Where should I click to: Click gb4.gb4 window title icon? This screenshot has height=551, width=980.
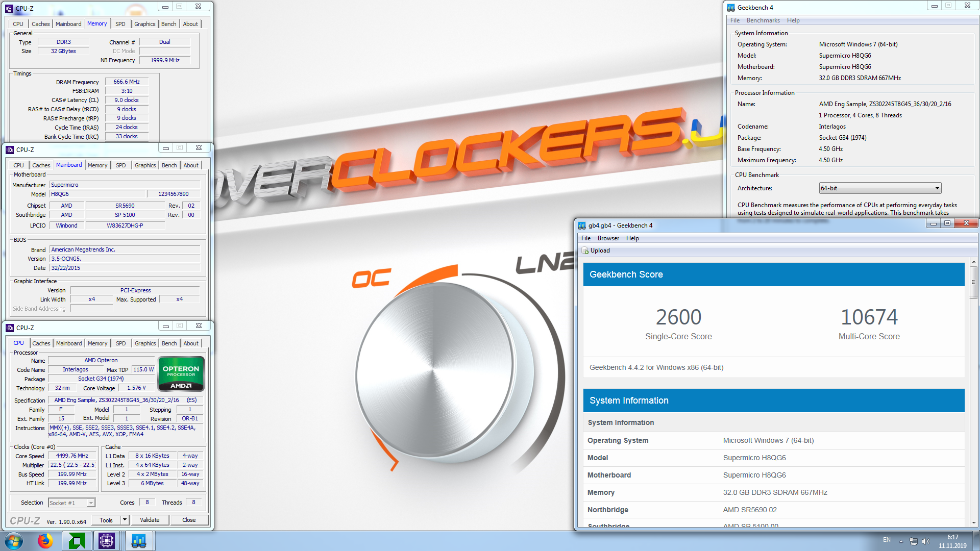(x=582, y=225)
